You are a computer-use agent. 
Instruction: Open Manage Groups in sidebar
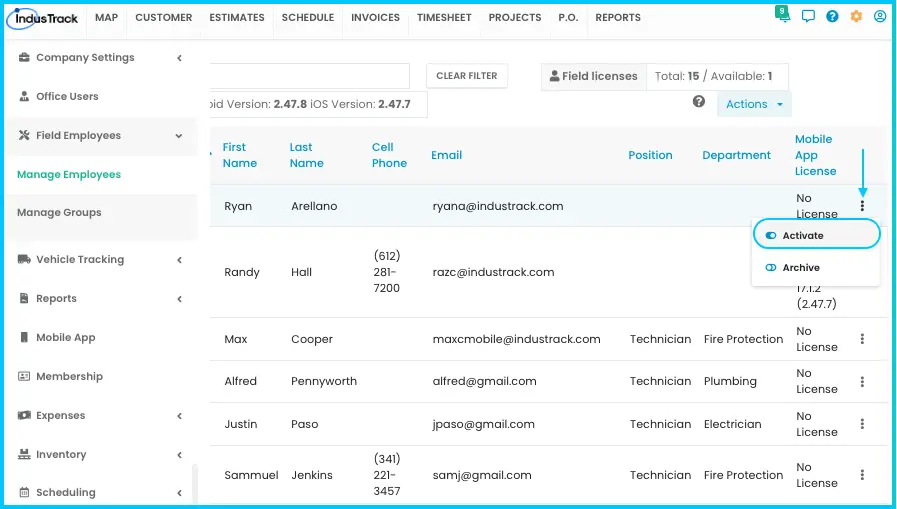click(x=59, y=212)
